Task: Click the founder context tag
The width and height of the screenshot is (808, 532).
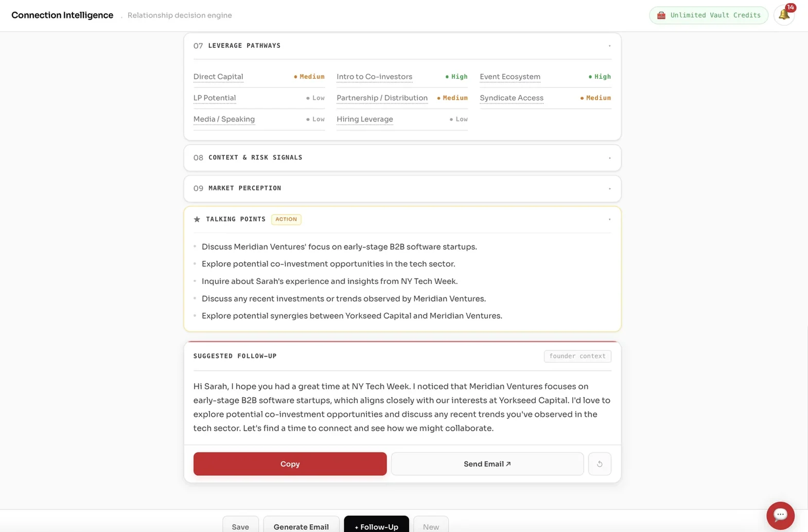Action: pyautogui.click(x=577, y=356)
